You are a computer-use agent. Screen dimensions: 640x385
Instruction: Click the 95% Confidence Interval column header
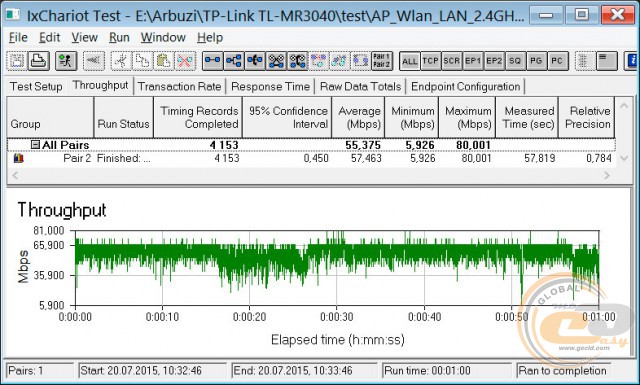click(x=287, y=117)
